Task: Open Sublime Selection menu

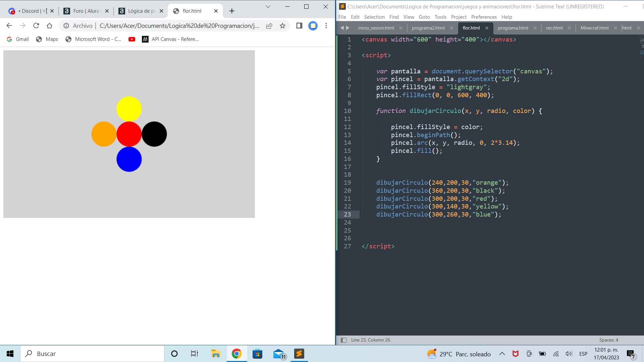Action: pyautogui.click(x=374, y=17)
